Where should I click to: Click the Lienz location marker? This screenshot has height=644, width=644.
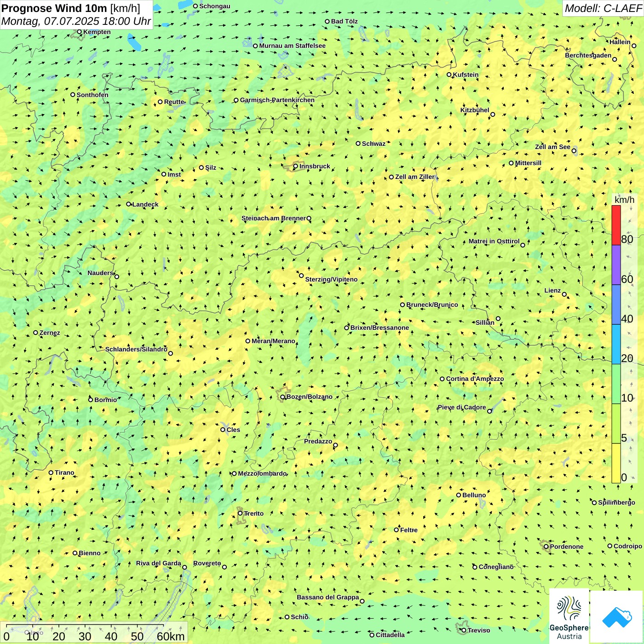[x=564, y=294]
